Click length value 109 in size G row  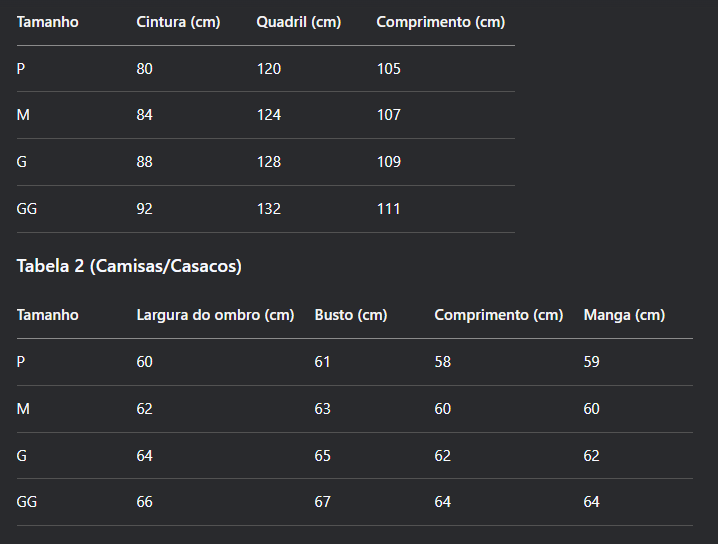389,162
